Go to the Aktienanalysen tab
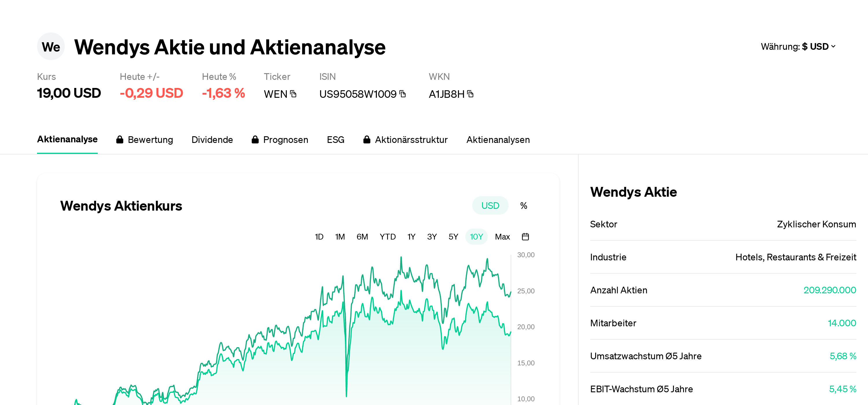The width and height of the screenshot is (868, 405). tap(498, 139)
